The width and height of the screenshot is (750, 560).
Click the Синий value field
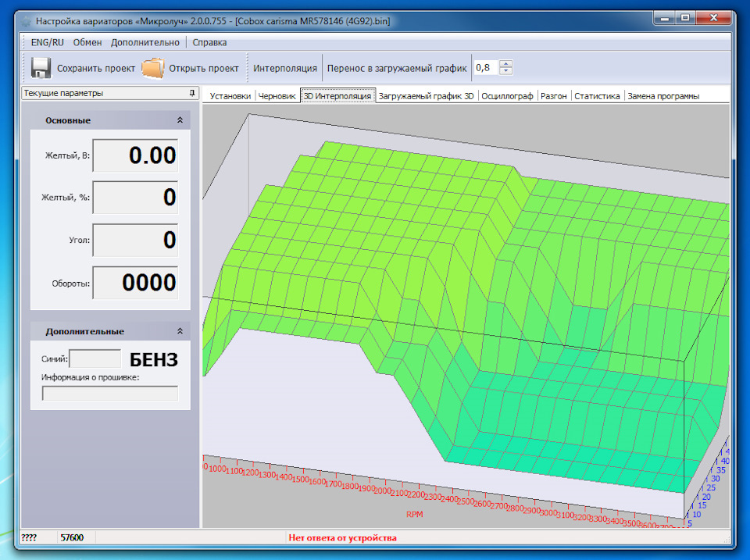coord(95,359)
